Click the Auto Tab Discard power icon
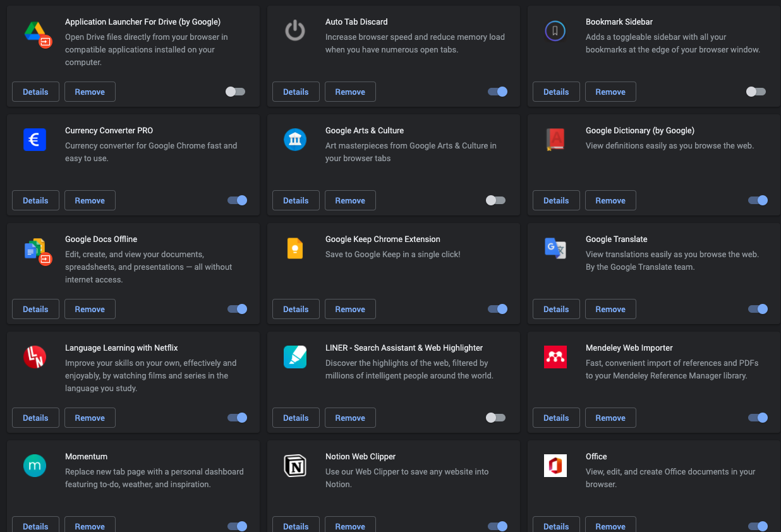Screen dimensions: 781x532 295,30
